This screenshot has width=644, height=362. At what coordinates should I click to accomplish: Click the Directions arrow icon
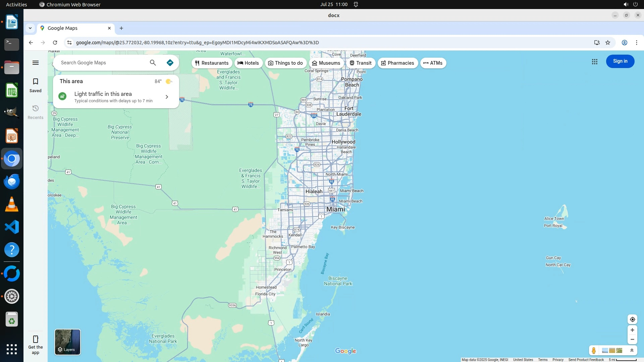[170, 63]
